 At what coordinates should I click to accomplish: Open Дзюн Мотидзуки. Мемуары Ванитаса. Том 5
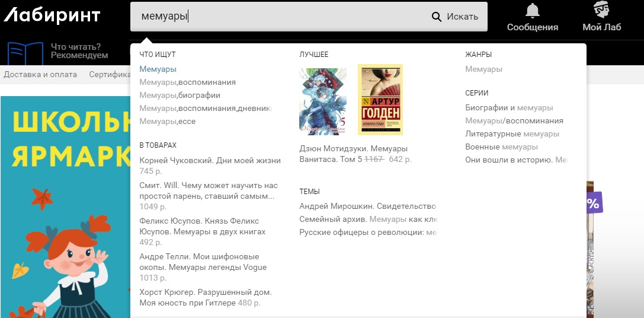[x=355, y=154]
